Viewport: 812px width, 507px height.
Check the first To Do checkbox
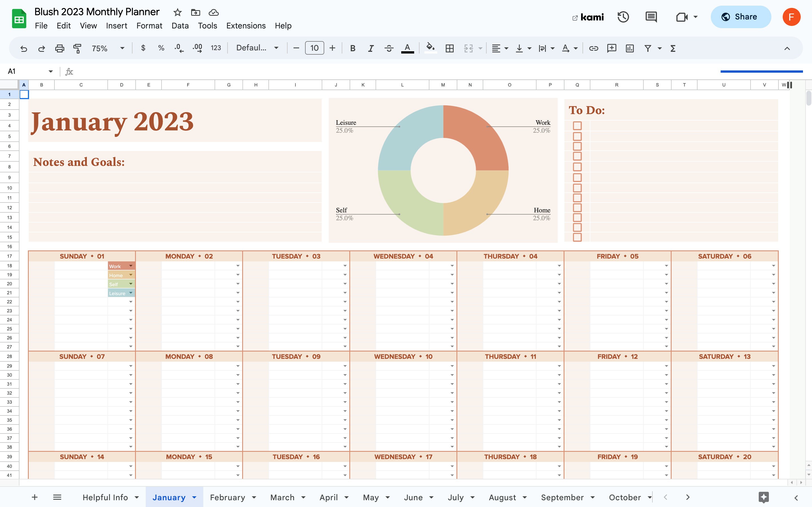point(577,125)
